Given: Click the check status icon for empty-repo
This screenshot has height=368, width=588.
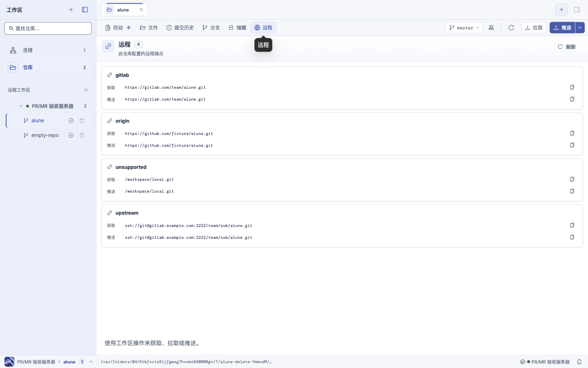Looking at the screenshot, I should (71, 135).
